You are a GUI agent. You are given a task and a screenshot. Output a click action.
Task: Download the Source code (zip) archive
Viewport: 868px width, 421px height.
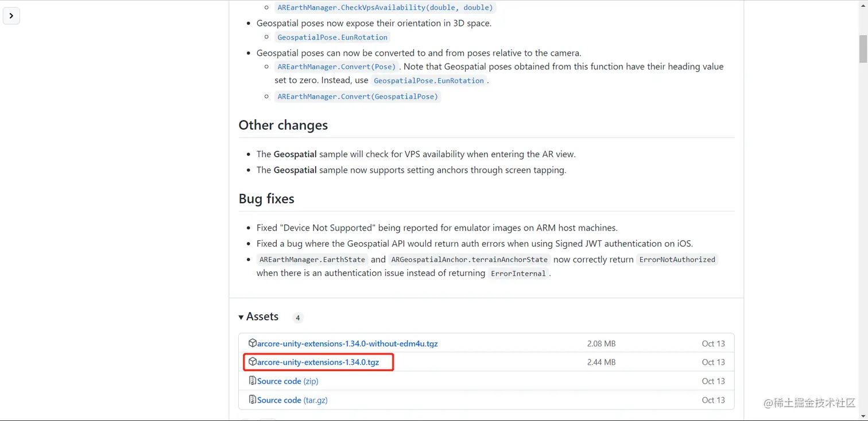coord(288,381)
